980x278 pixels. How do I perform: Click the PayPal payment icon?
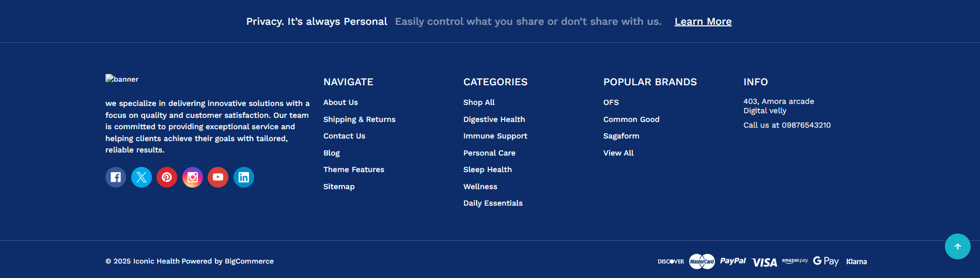tap(733, 261)
